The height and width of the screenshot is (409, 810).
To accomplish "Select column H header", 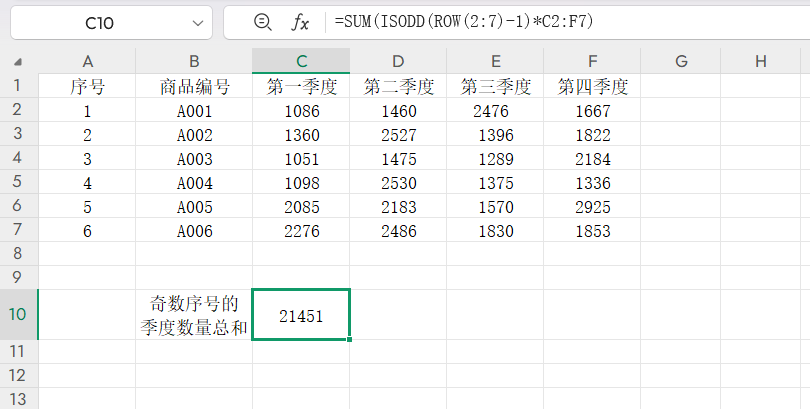I will [761, 61].
